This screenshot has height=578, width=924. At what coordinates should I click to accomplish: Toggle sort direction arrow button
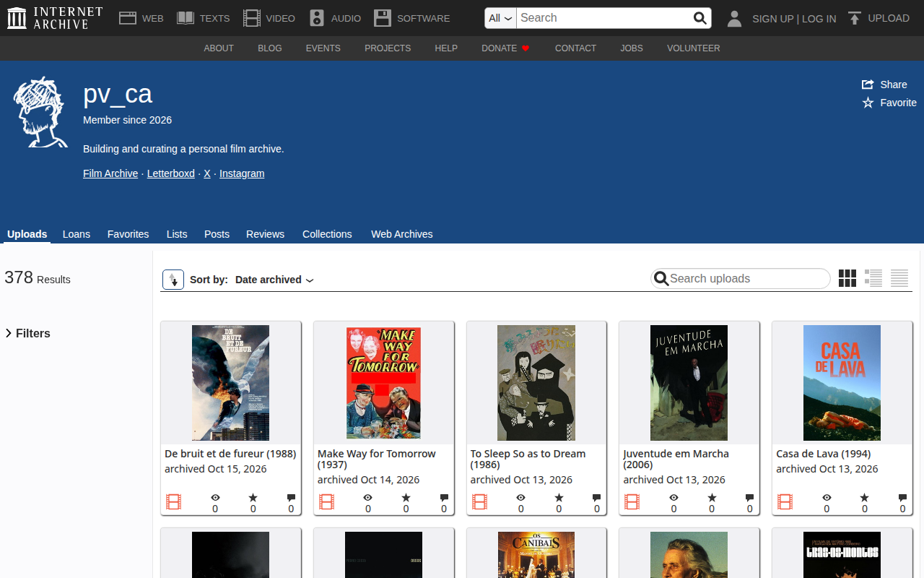click(x=173, y=280)
